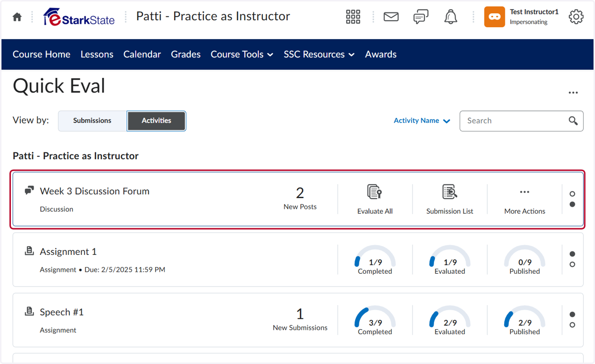Toggle Assignment 1 lower indicator dot

point(572,264)
